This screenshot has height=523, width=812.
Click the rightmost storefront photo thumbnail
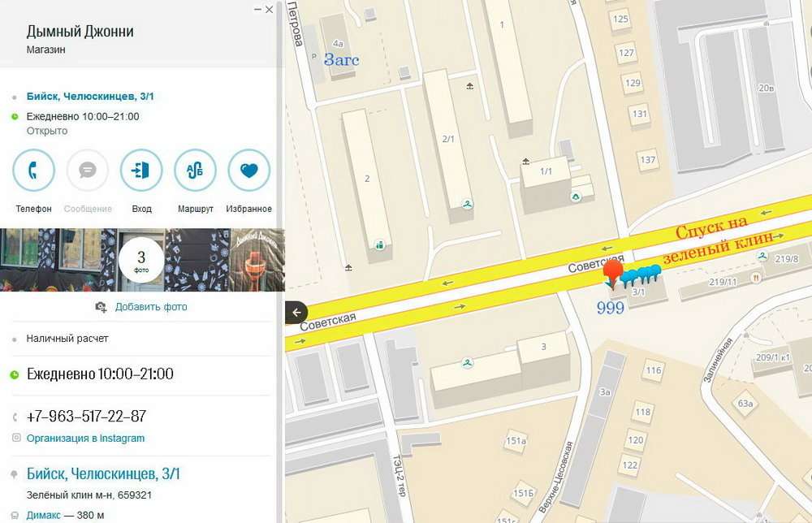[257, 260]
